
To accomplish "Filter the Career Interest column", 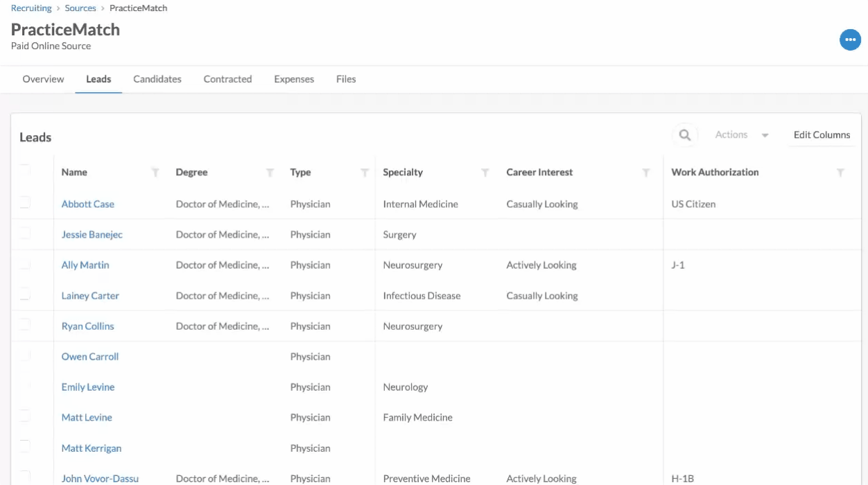I will tap(645, 173).
